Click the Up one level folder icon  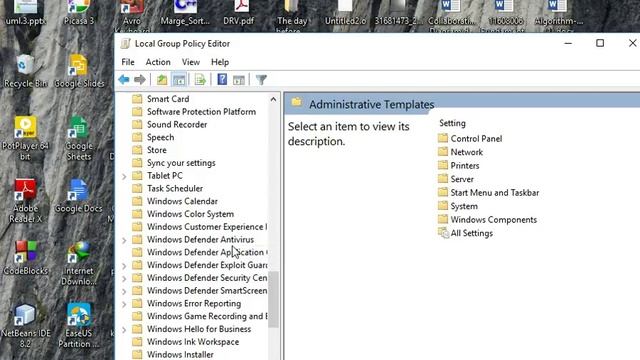(x=162, y=80)
